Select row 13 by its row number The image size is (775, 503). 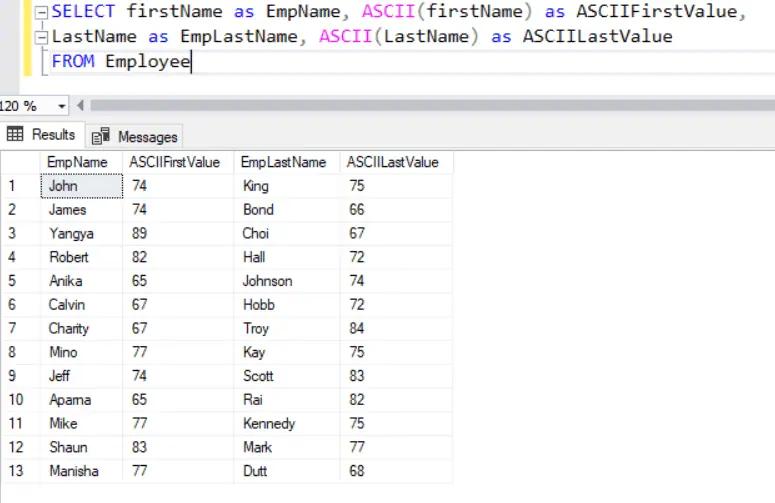(x=19, y=471)
